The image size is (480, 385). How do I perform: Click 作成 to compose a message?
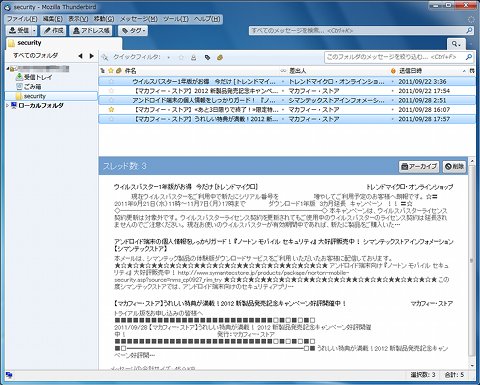[x=54, y=31]
